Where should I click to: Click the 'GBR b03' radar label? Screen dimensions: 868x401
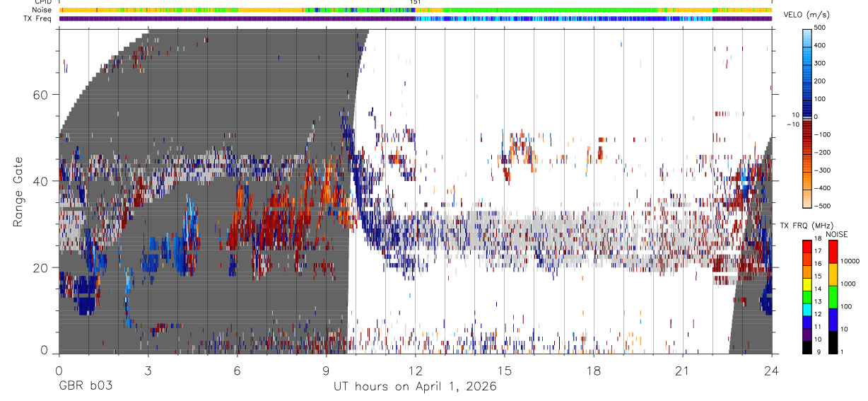pyautogui.click(x=85, y=386)
